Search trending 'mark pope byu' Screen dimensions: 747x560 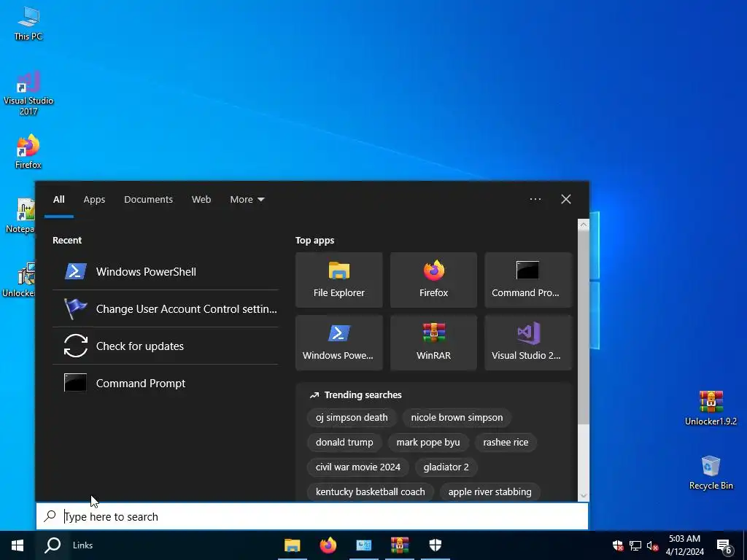pos(428,443)
